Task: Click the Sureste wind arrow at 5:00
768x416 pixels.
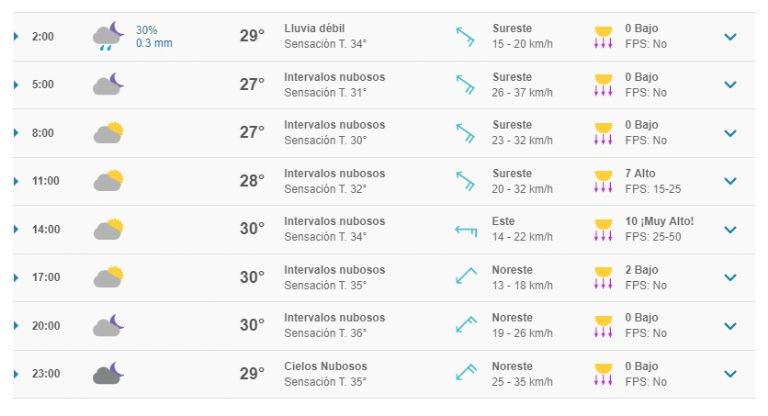Action: pyautogui.click(x=465, y=84)
